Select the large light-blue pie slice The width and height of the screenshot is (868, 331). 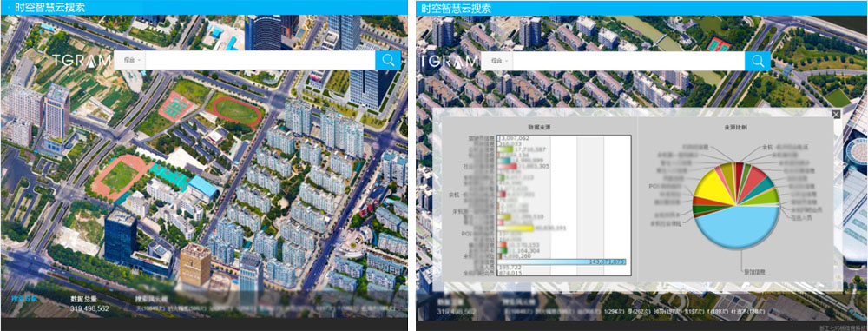point(737,229)
